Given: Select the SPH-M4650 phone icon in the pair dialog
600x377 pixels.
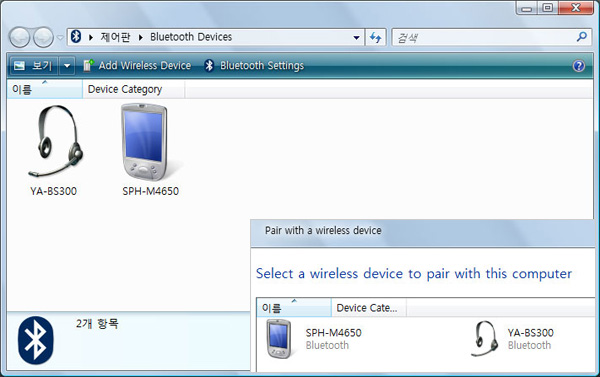Looking at the screenshot, I should click(279, 339).
